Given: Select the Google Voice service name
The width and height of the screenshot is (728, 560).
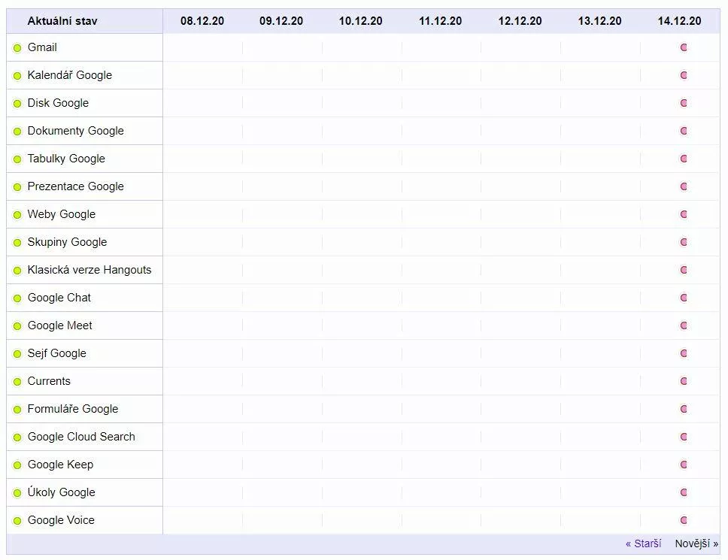Looking at the screenshot, I should 61,521.
